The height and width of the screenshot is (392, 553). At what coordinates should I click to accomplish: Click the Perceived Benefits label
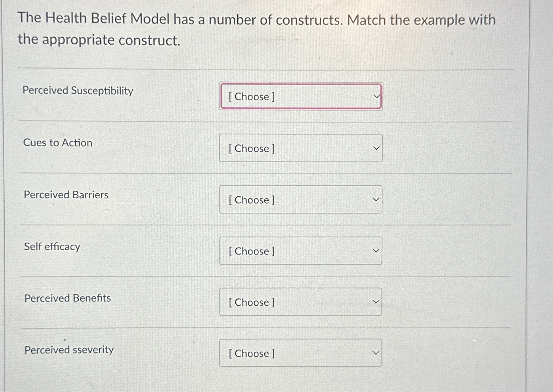tap(67, 298)
